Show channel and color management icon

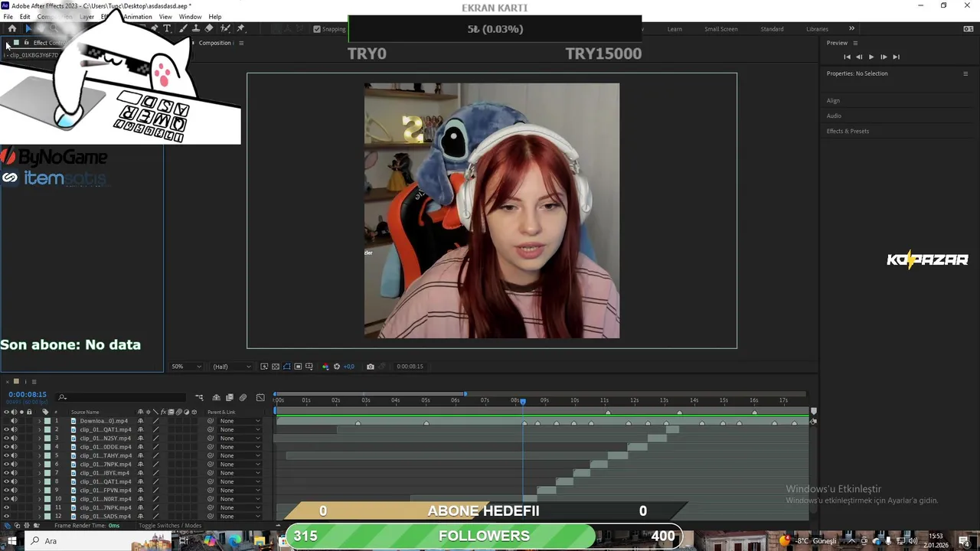click(x=325, y=367)
